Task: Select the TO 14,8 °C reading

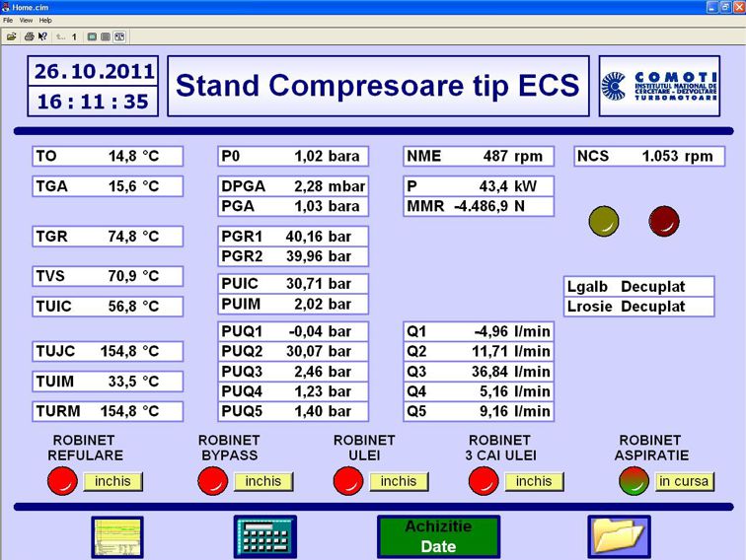Action: coord(108,157)
